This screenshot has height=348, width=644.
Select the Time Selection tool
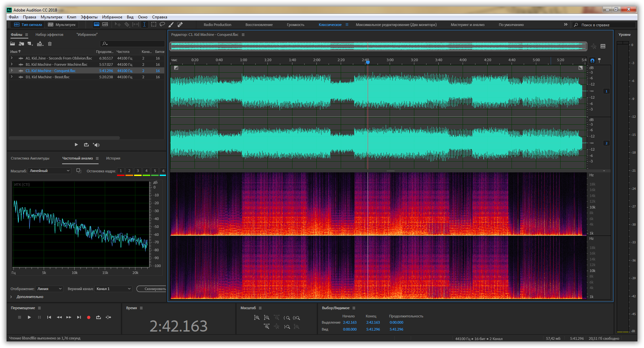tap(144, 24)
